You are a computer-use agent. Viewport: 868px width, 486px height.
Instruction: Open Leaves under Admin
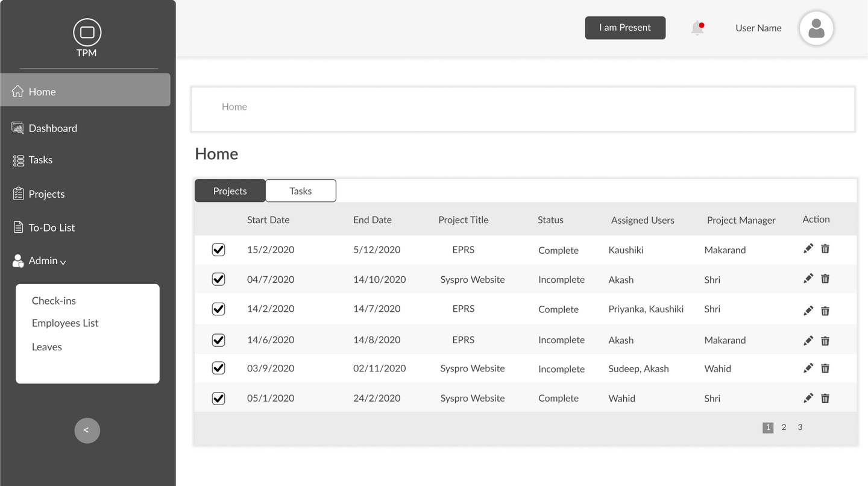click(x=47, y=347)
